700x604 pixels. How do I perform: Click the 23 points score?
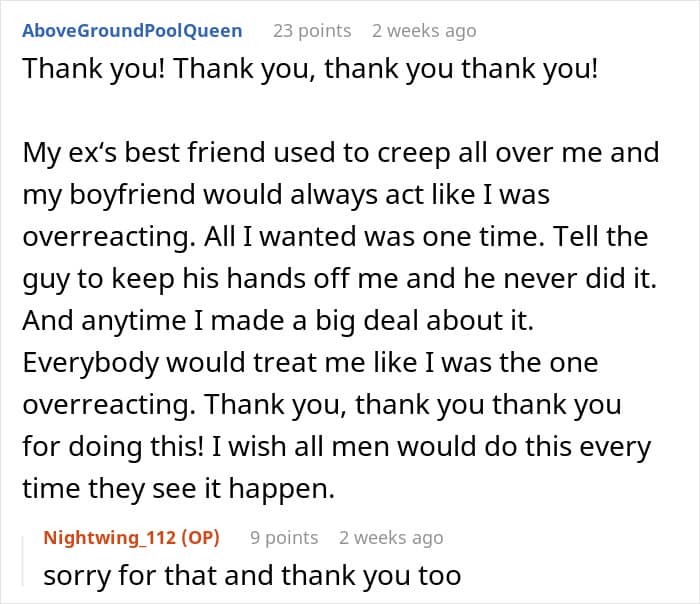tap(312, 30)
